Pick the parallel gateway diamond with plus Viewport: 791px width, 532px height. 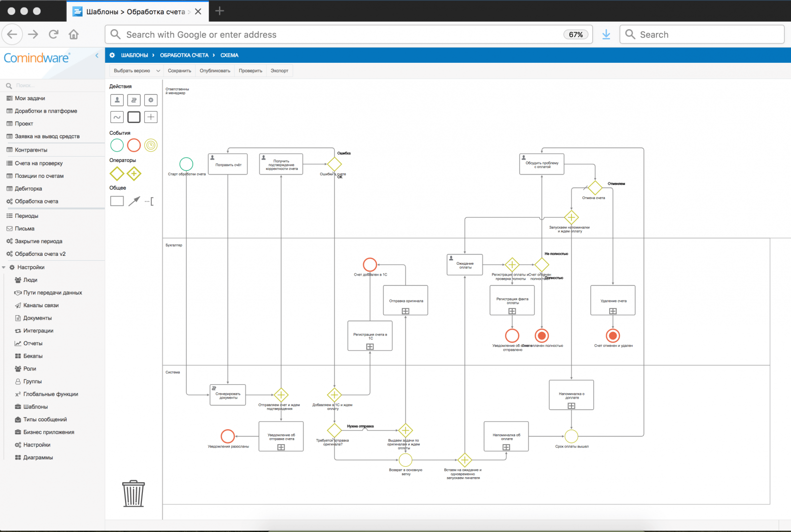pos(134,173)
